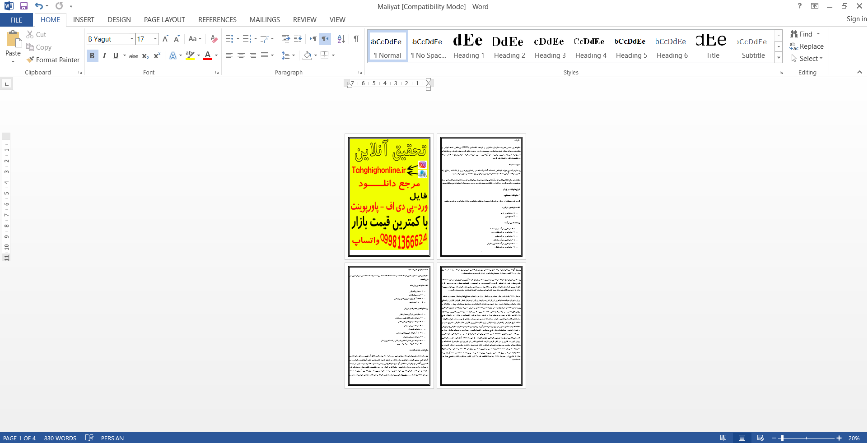Sort the selected text
868x443 pixels.
tap(341, 39)
